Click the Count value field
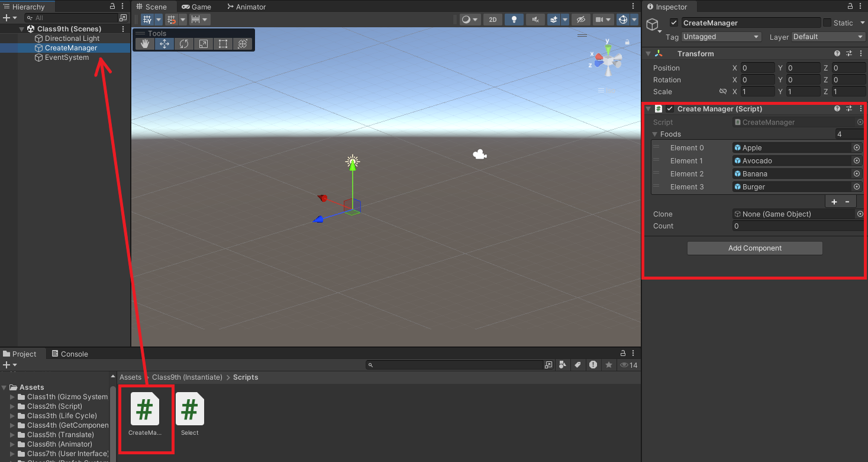868x462 pixels. point(799,226)
